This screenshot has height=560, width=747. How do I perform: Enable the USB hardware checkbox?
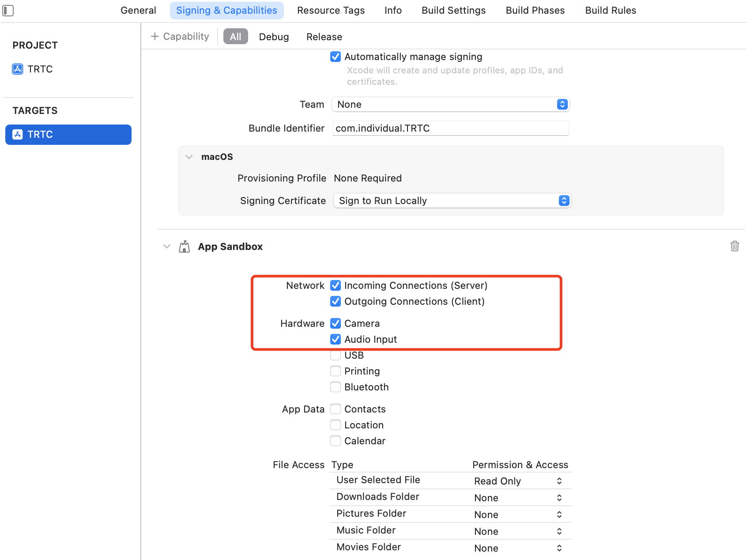coord(336,355)
